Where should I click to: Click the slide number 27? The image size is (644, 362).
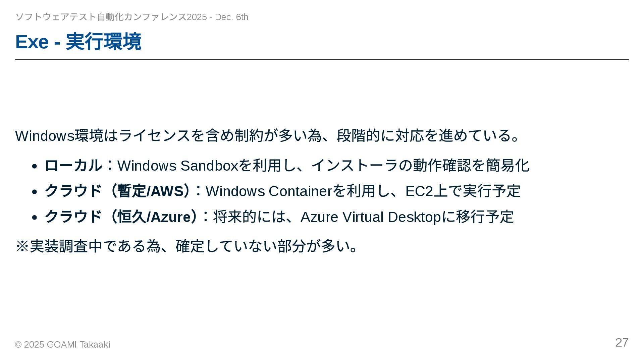622,343
